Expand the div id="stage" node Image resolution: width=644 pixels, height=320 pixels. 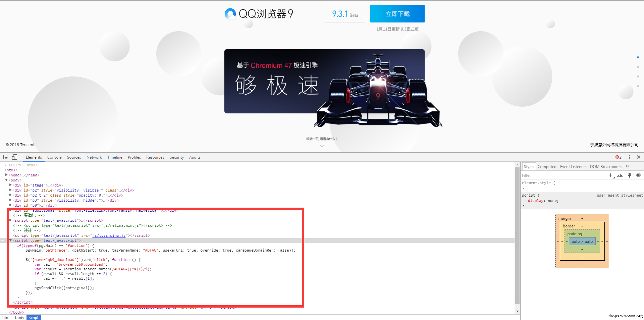coord(10,185)
